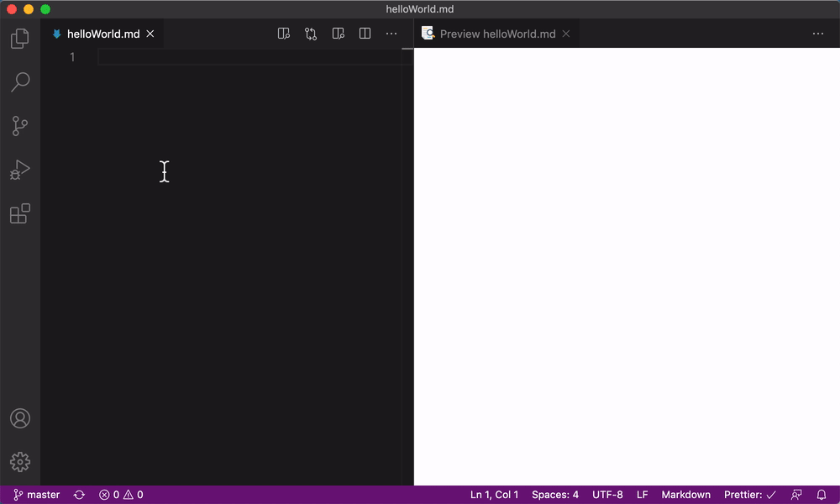The height and width of the screenshot is (504, 840).
Task: Click Open Preview to the Side icon
Action: coord(283,34)
